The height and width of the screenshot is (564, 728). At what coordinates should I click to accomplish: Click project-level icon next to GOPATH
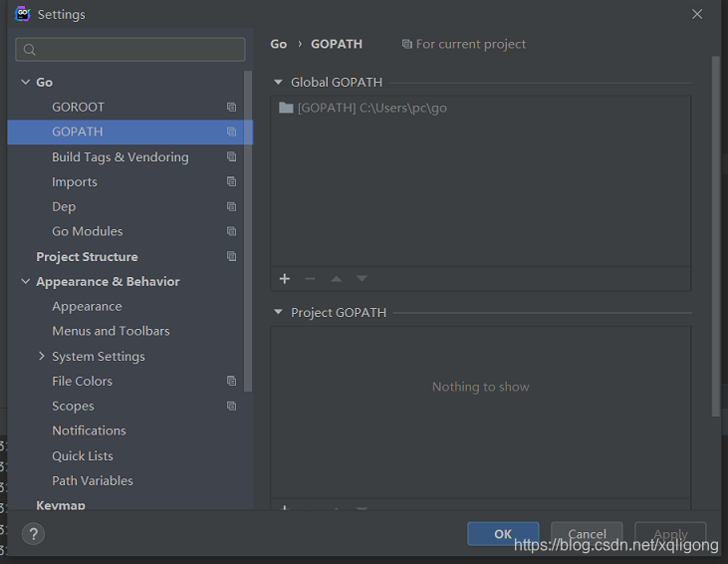231,132
